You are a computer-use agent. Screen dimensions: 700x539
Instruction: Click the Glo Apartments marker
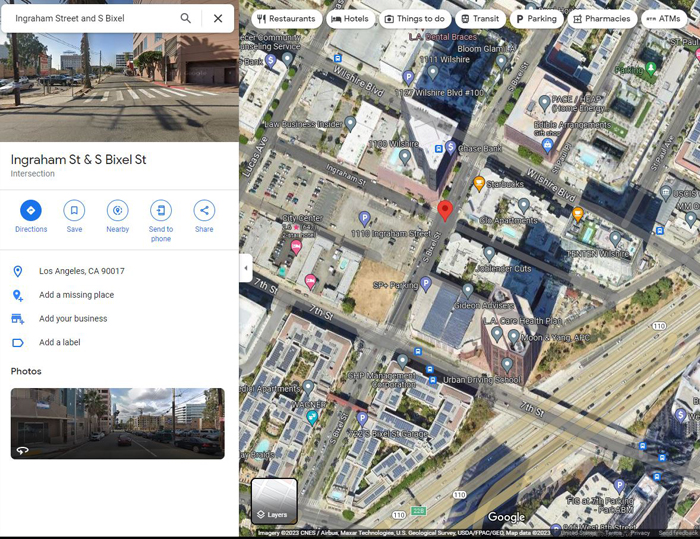pyautogui.click(x=524, y=205)
